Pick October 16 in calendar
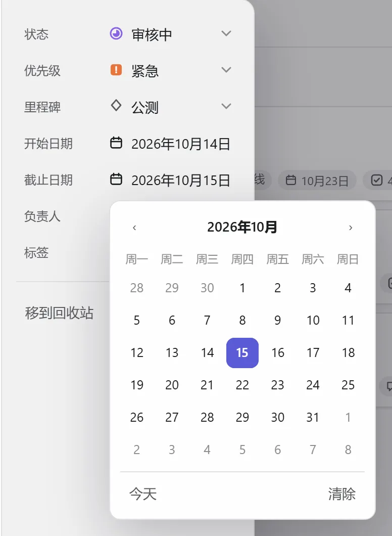Image resolution: width=392 pixels, height=536 pixels. click(278, 353)
